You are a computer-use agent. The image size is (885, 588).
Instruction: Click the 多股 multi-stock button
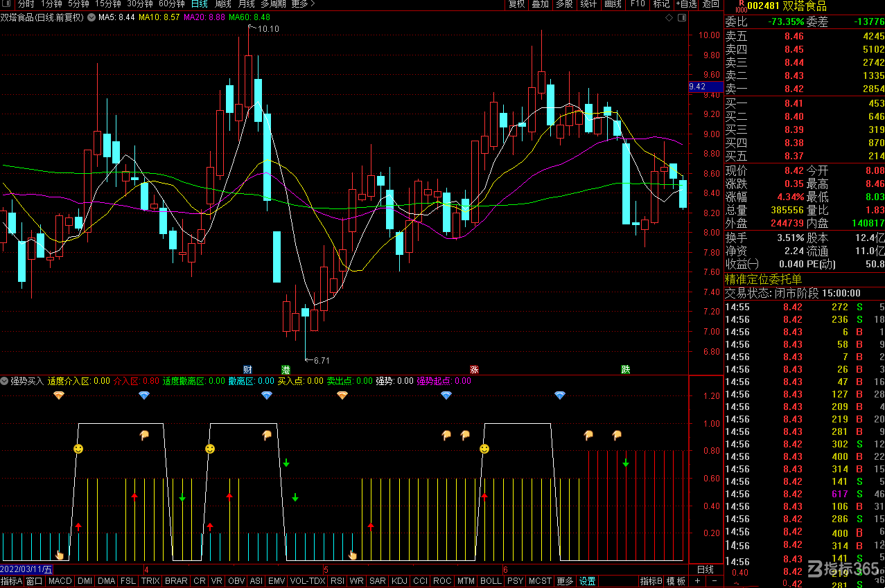[x=564, y=4]
